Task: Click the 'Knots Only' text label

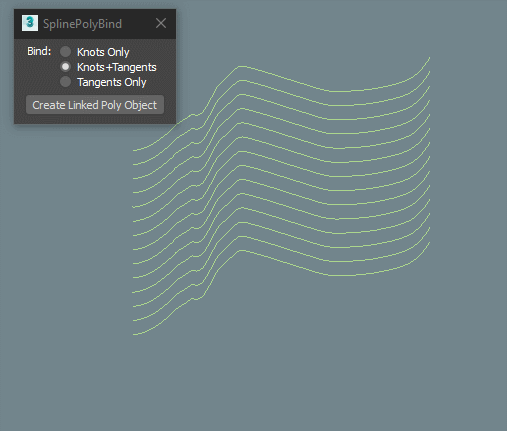Action: (103, 52)
